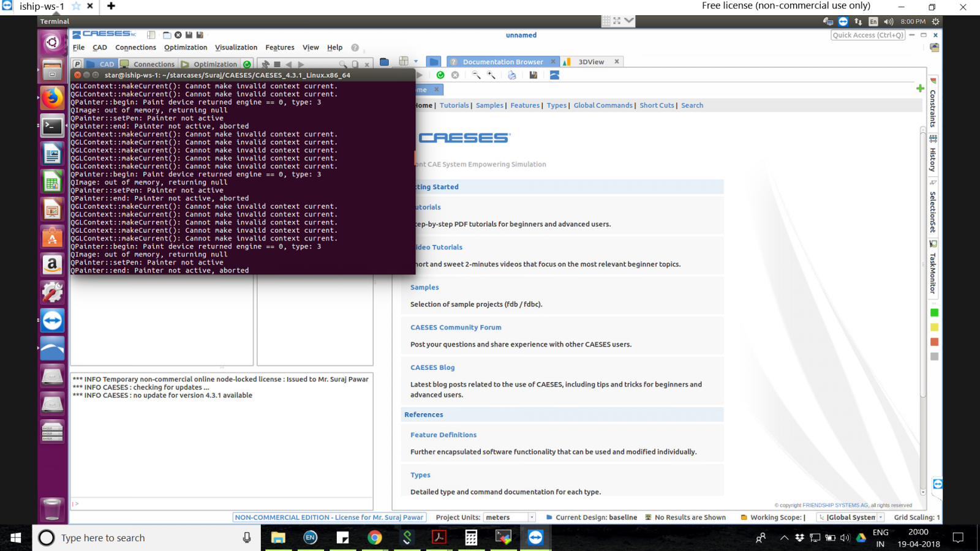Open the FRIENDSHIP SYSTEMS AG copyright link

(835, 505)
